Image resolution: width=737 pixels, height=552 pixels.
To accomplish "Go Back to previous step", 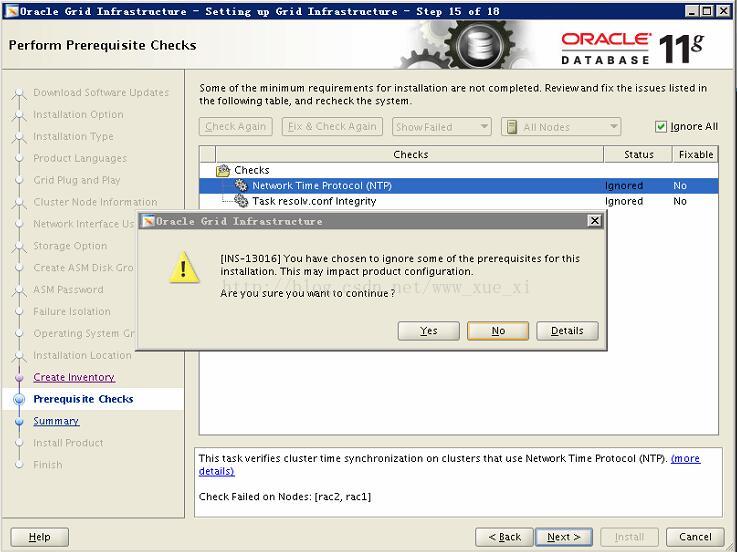I will click(504, 537).
